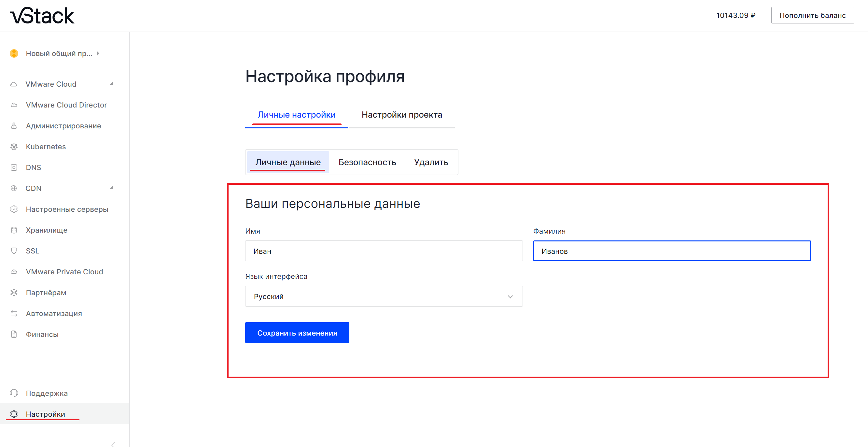Click the SSL shield icon
The height and width of the screenshot is (447, 868).
coord(14,251)
